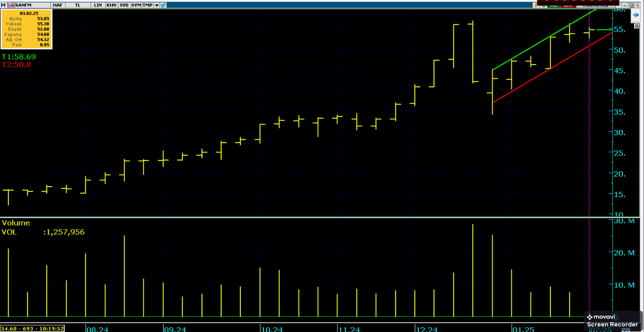Click the restore window icon in chart header

point(631,5)
